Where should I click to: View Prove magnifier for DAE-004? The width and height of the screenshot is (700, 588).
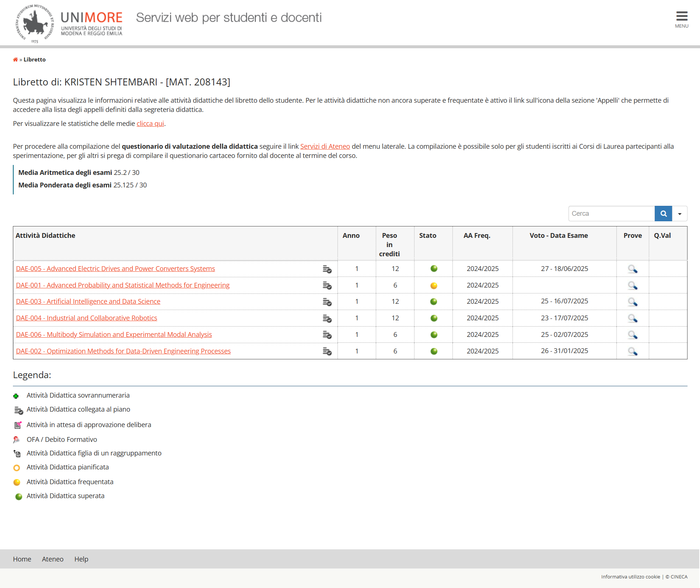[x=633, y=318]
